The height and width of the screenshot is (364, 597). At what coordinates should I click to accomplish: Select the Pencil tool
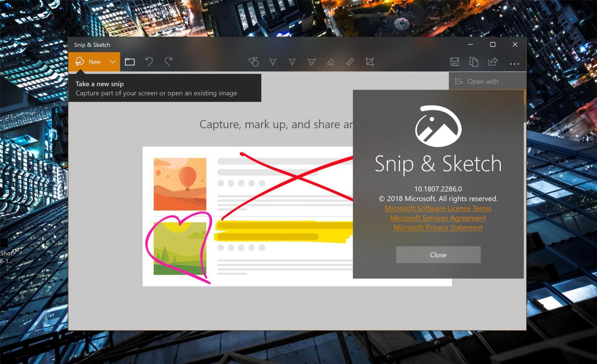tap(292, 62)
